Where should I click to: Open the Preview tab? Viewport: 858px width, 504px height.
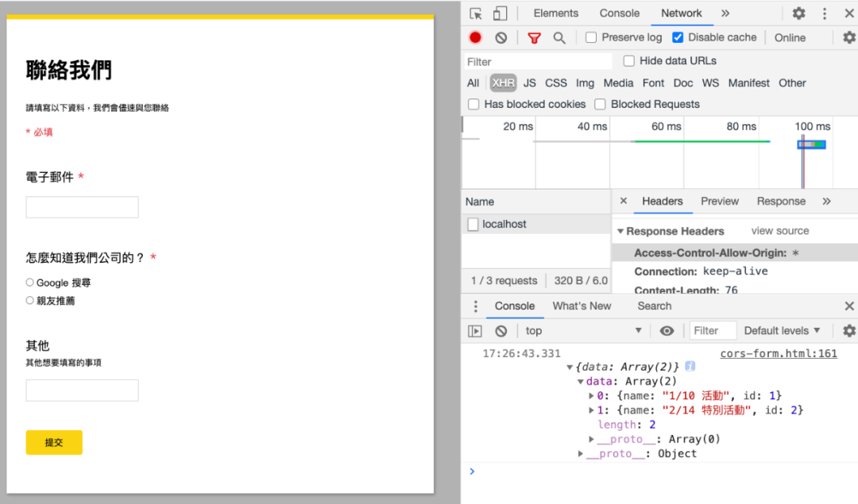(720, 201)
